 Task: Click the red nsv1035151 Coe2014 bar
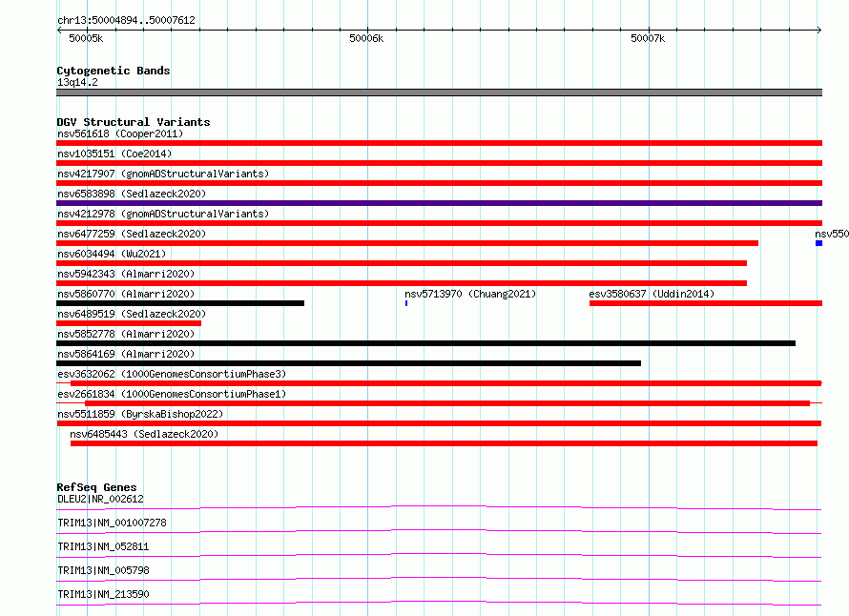(439, 163)
